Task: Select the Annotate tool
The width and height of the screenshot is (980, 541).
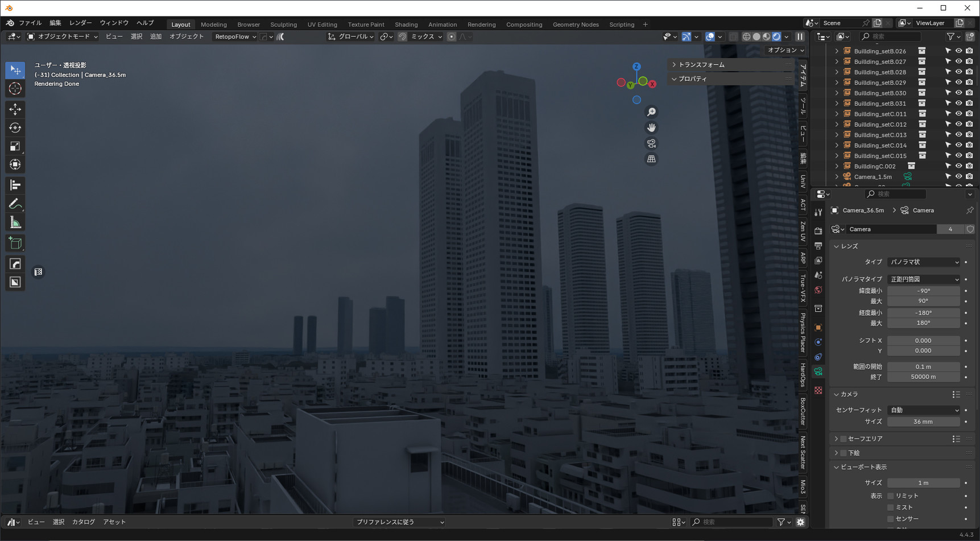Action: click(15, 204)
